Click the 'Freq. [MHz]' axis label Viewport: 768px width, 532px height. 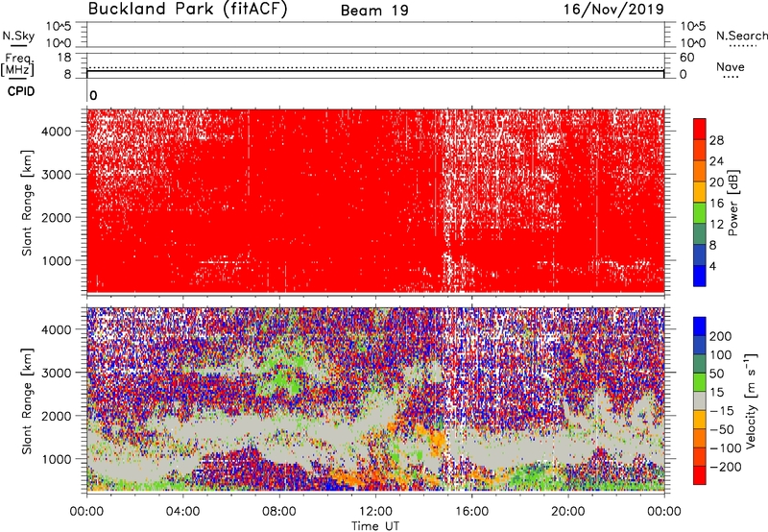point(17,65)
